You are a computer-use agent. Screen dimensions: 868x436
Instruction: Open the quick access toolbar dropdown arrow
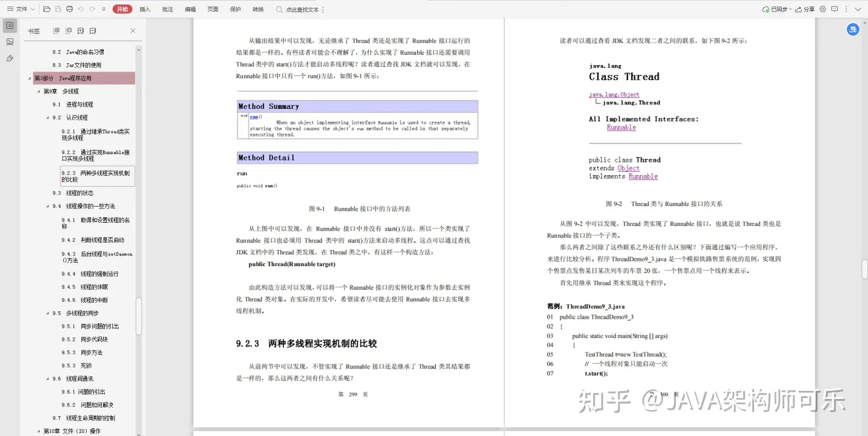tap(104, 9)
